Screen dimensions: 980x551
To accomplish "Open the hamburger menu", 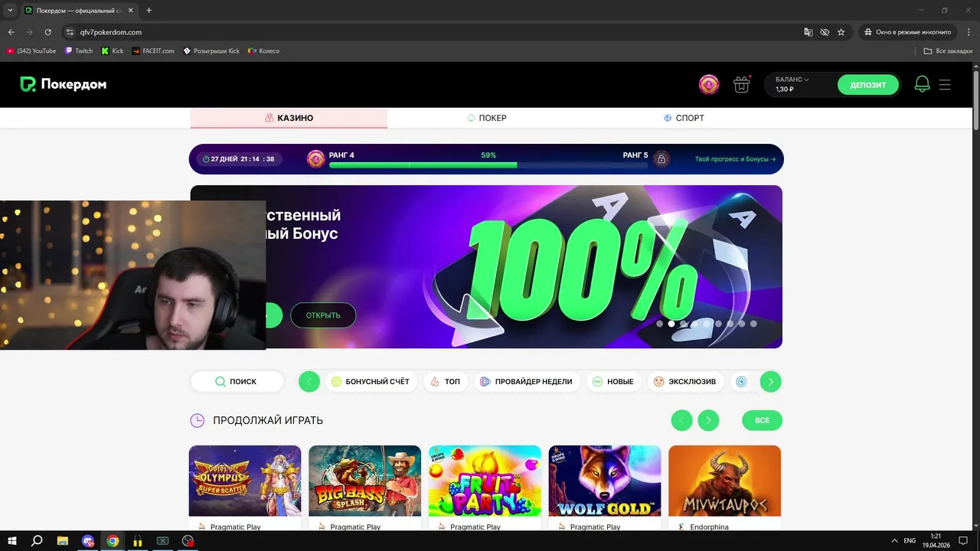I will click(945, 85).
